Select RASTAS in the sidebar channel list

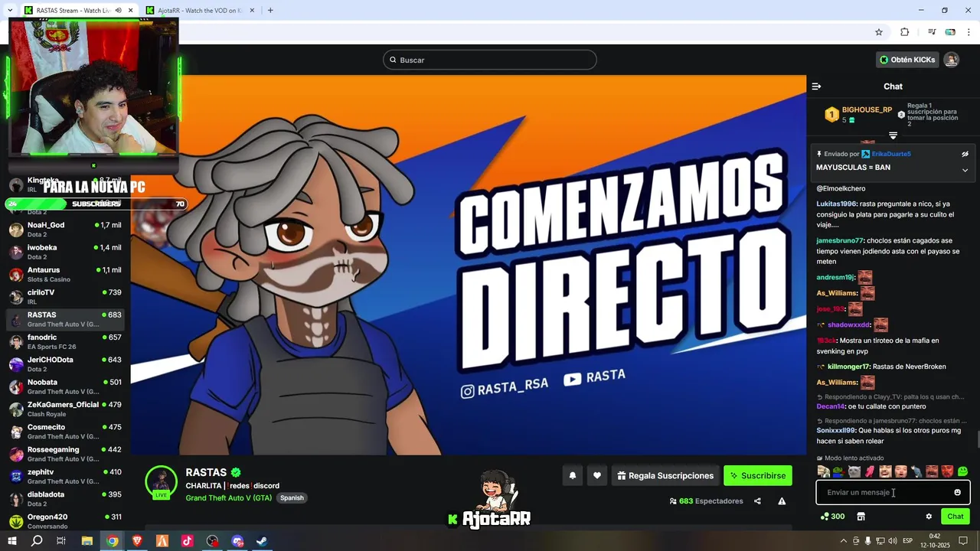[x=65, y=319]
